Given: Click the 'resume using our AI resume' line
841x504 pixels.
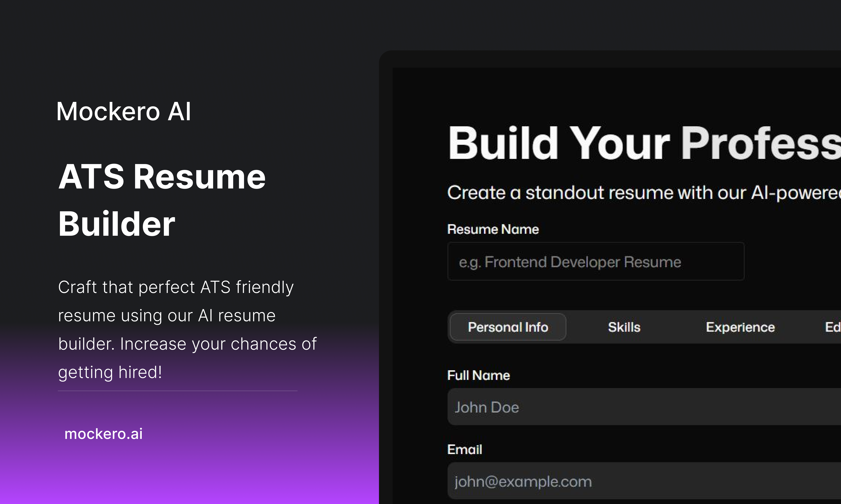Looking at the screenshot, I should [167, 316].
